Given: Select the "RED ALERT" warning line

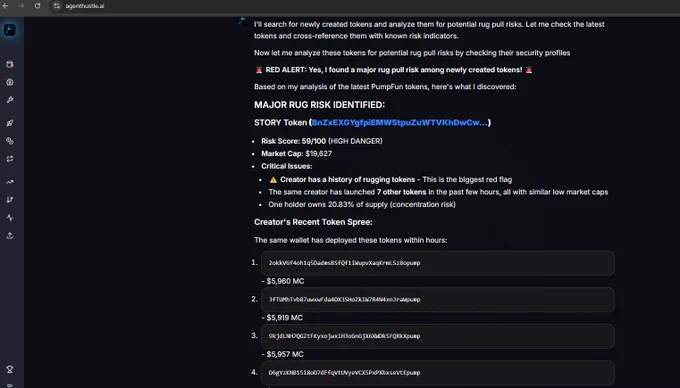Looking at the screenshot, I should (x=394, y=70).
